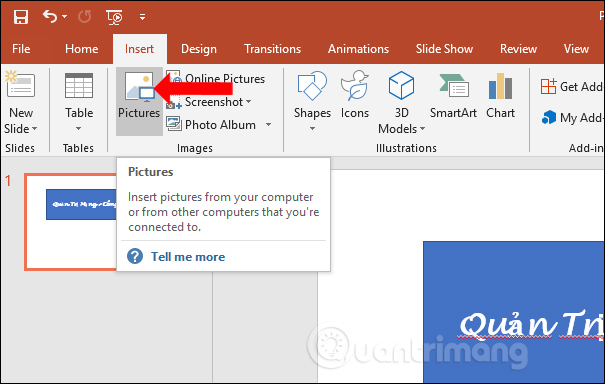Click the Undo arrow icon
Image resolution: width=605 pixels, height=384 pixels.
click(50, 17)
